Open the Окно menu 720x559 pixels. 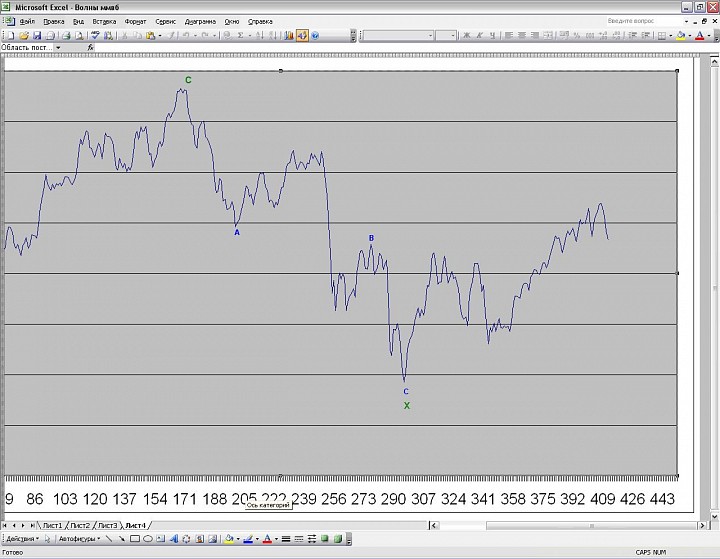coord(232,21)
